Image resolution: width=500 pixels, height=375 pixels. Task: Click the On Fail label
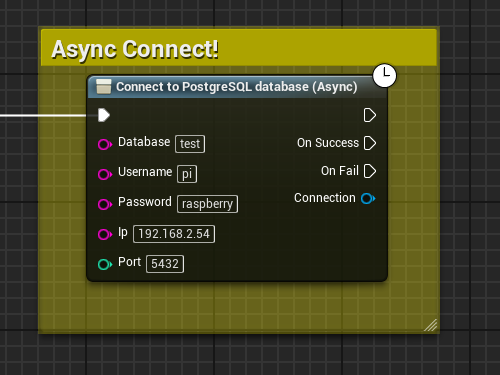pos(340,171)
